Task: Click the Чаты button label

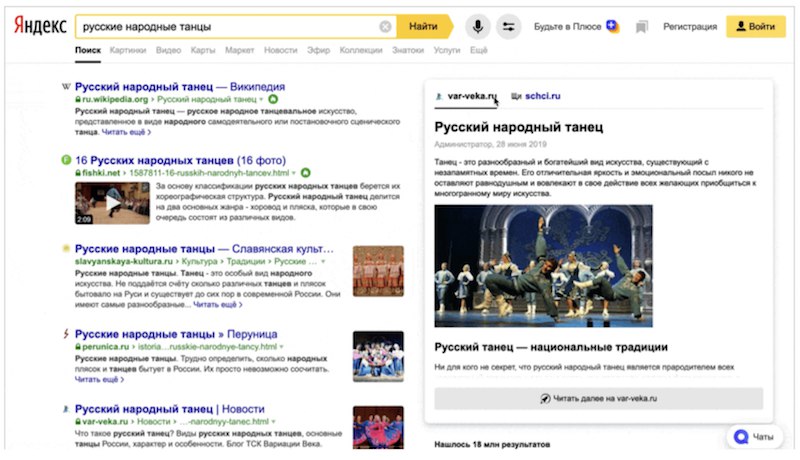Action: 763,437
